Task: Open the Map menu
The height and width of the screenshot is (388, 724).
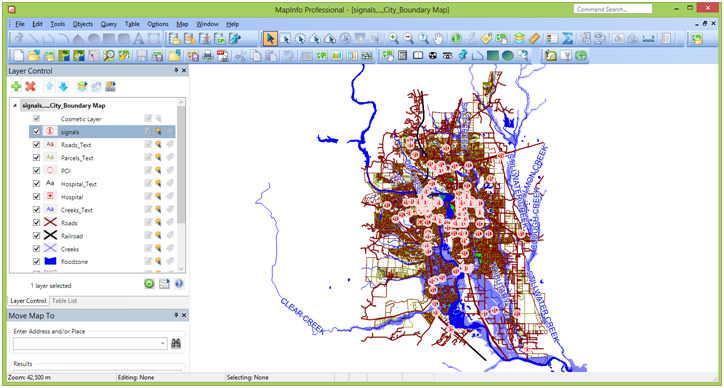Action: (x=182, y=24)
